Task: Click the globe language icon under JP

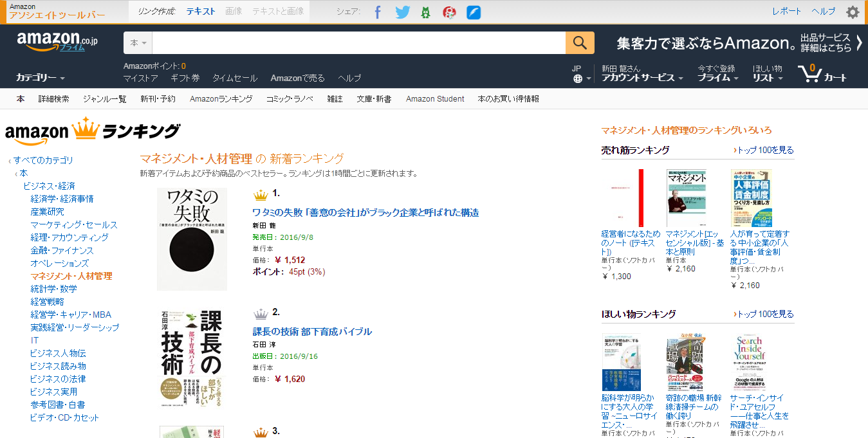Action: click(577, 78)
